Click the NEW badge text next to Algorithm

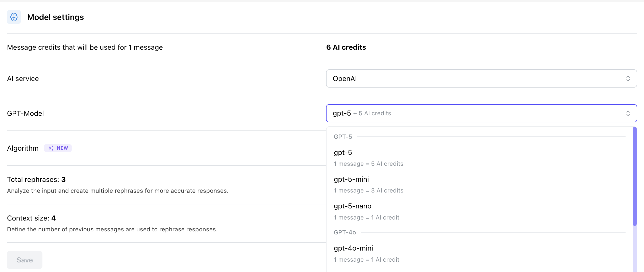pyautogui.click(x=62, y=148)
